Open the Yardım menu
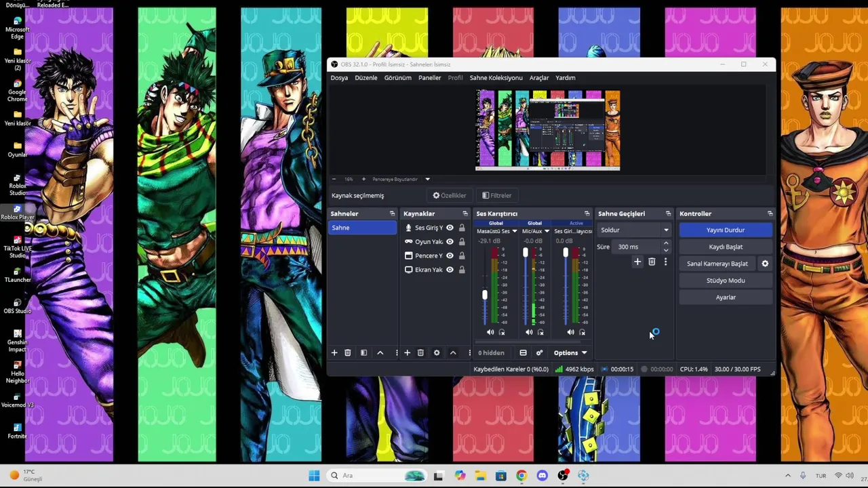The height and width of the screenshot is (488, 868). 566,77
